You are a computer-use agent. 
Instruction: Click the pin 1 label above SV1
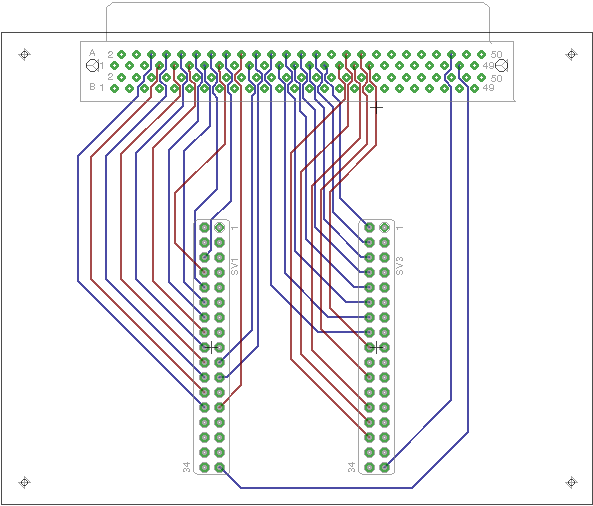tap(235, 228)
